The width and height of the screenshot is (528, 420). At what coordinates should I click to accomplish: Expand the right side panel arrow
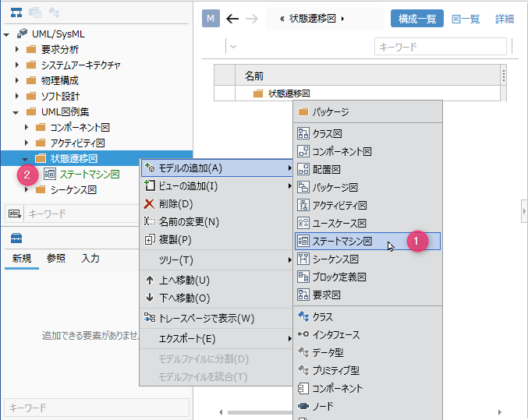pos(524,211)
